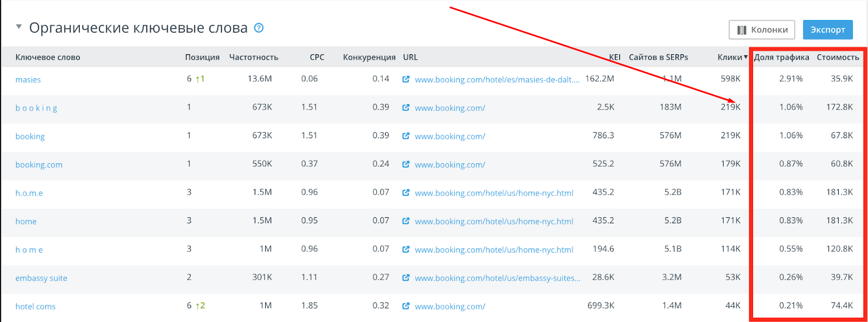The image size is (868, 322).
Task: Sort by Частотность column header
Action: [x=254, y=57]
